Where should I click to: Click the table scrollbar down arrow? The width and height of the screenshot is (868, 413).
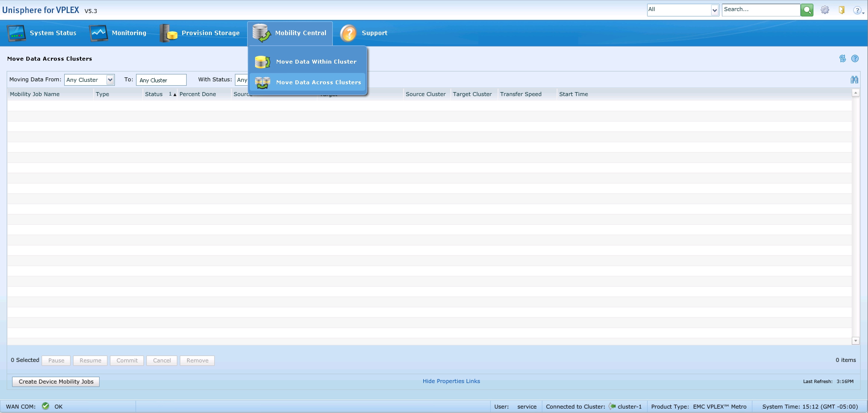(x=855, y=341)
